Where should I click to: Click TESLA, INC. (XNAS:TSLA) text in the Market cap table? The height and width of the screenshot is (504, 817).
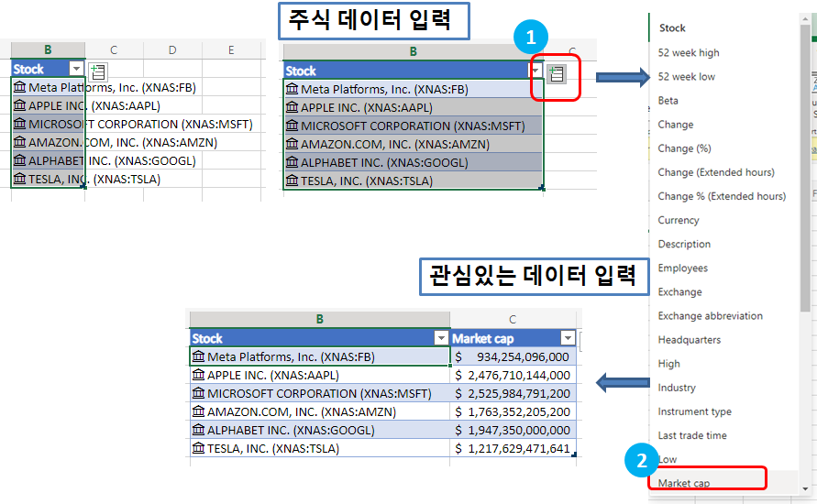(x=273, y=448)
